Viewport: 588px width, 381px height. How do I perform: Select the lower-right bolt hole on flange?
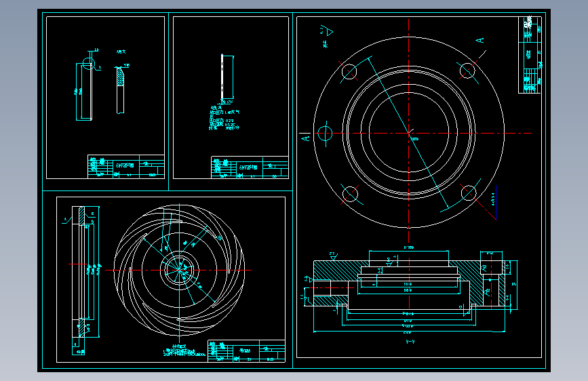coord(469,193)
